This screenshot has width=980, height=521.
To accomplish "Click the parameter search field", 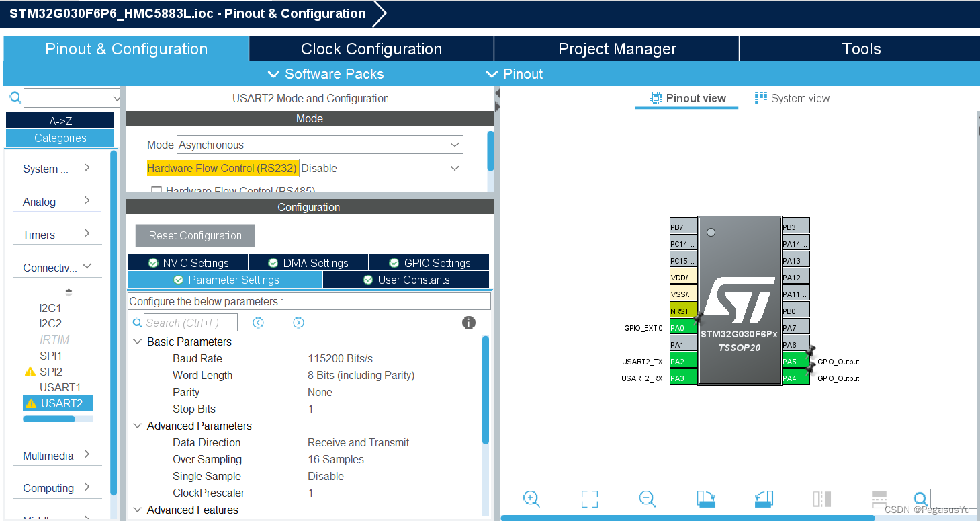I will (191, 323).
